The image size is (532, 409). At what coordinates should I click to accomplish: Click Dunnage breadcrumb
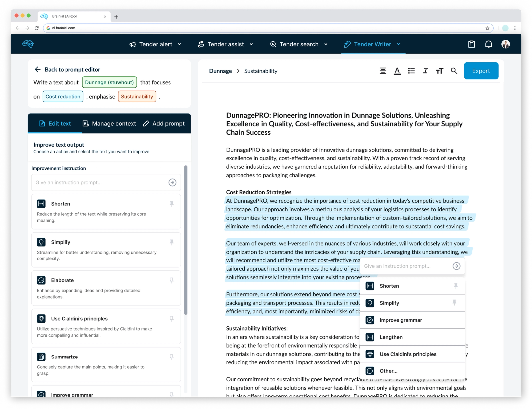[x=220, y=71]
